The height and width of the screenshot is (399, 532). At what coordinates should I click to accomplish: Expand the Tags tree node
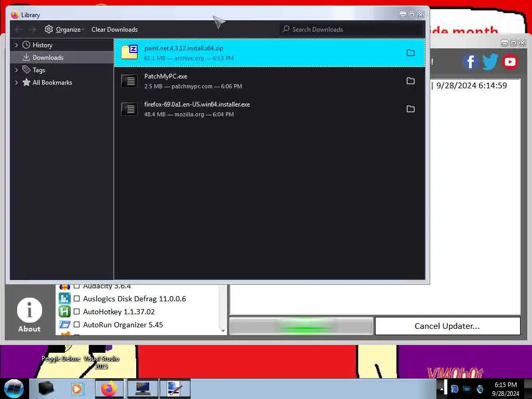[x=16, y=70]
